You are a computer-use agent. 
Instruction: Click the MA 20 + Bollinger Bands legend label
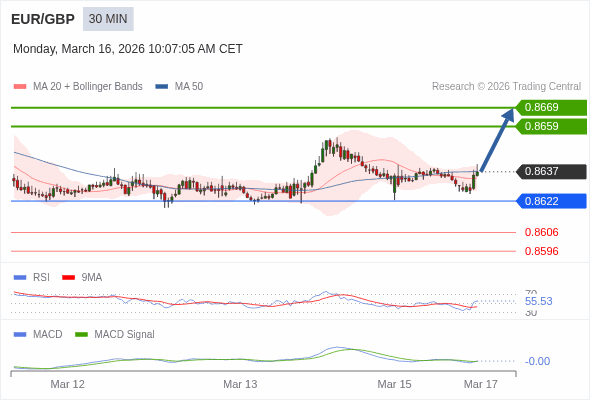point(88,87)
